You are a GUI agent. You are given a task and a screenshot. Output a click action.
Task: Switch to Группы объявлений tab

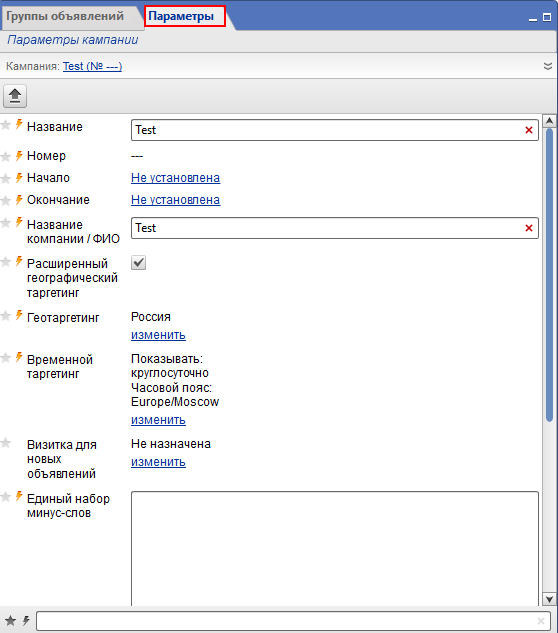(65, 16)
